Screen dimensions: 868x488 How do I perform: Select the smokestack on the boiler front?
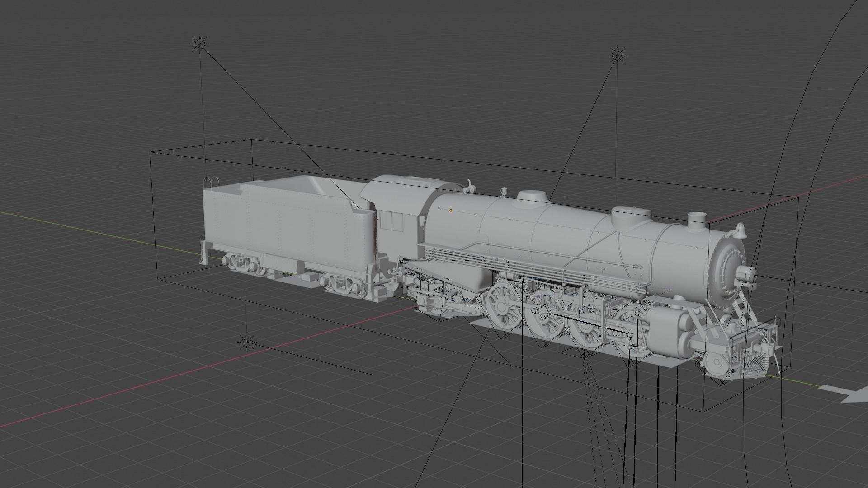(x=697, y=221)
